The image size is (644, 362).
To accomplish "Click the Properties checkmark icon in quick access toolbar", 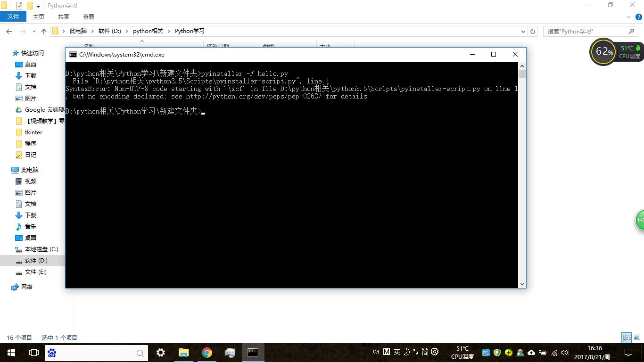I will (x=19, y=6).
